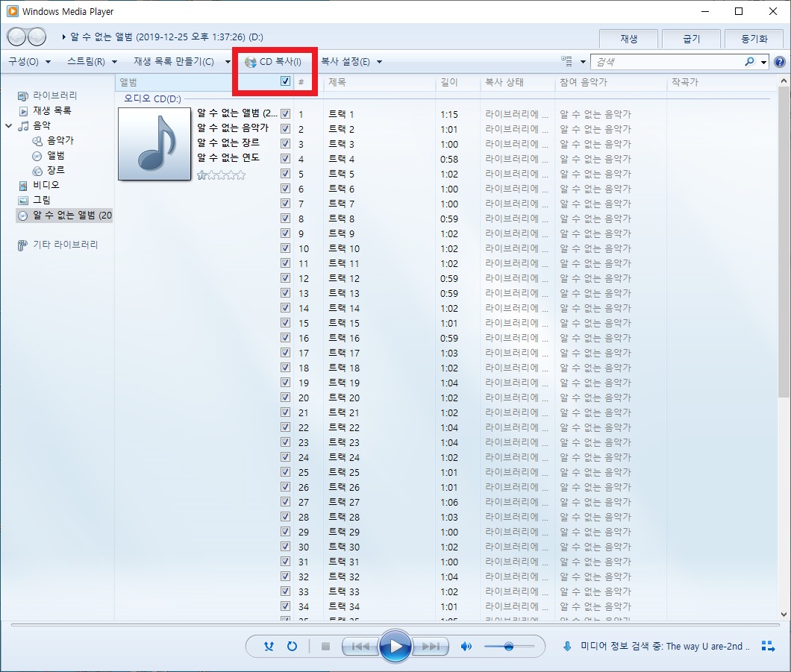Uncheck the checkbox for 트랙 1

tap(286, 114)
